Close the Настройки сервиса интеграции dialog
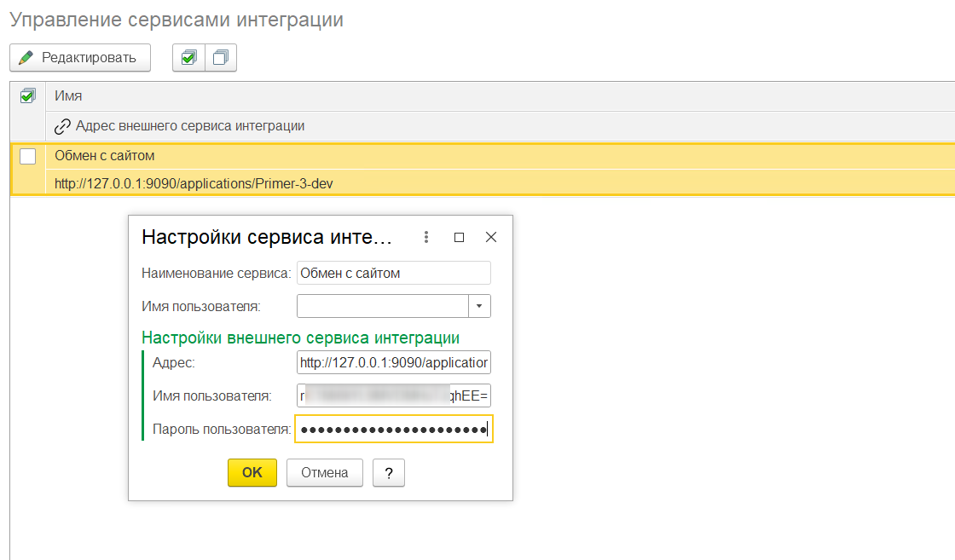The image size is (955, 560). pos(490,238)
